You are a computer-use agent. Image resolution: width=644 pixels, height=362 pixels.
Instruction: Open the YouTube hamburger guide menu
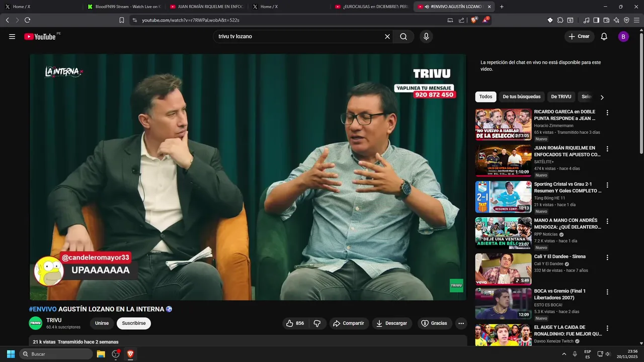[x=12, y=37]
